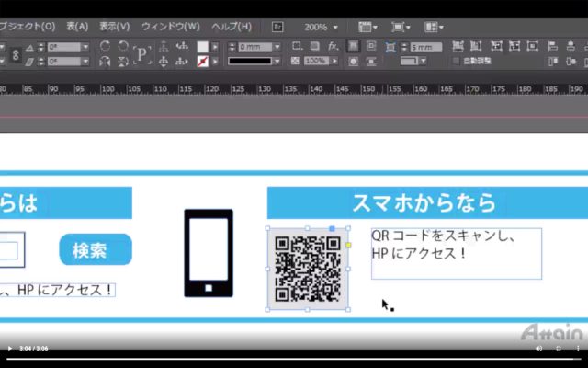
Task: Click the blue 検索 button graphic
Action: pyautogui.click(x=96, y=249)
